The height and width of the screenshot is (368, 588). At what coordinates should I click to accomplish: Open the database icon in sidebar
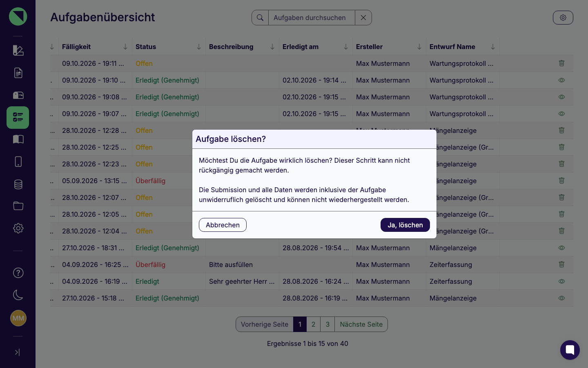pos(18,184)
